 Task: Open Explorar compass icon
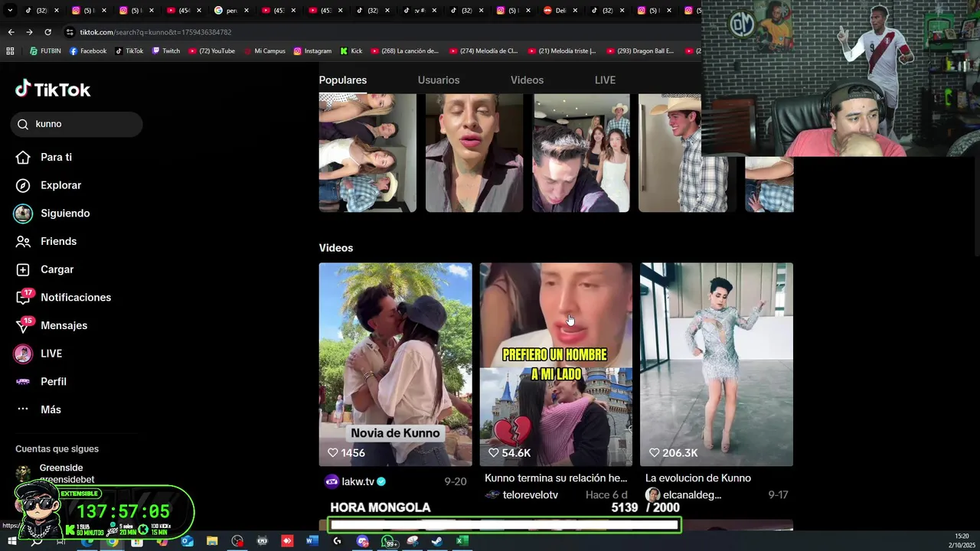(23, 185)
